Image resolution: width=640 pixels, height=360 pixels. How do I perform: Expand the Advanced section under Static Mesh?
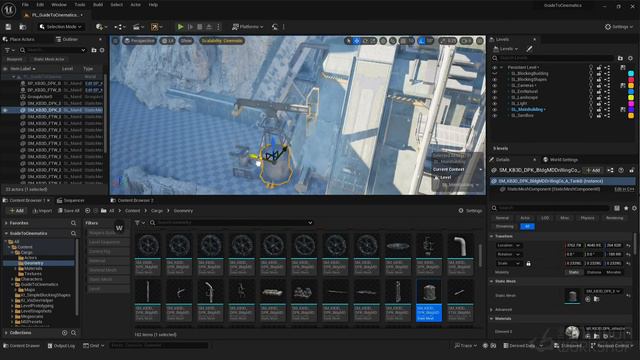tap(491, 310)
